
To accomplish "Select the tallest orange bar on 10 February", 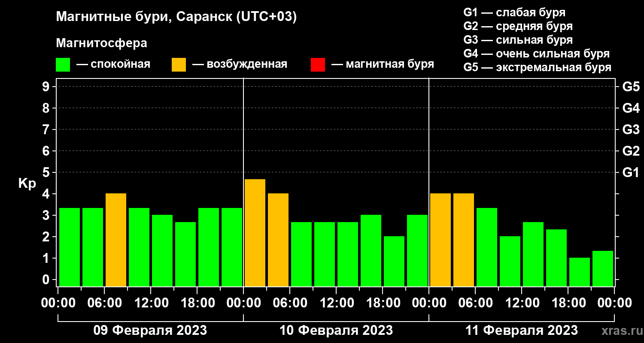I will pos(255,233).
